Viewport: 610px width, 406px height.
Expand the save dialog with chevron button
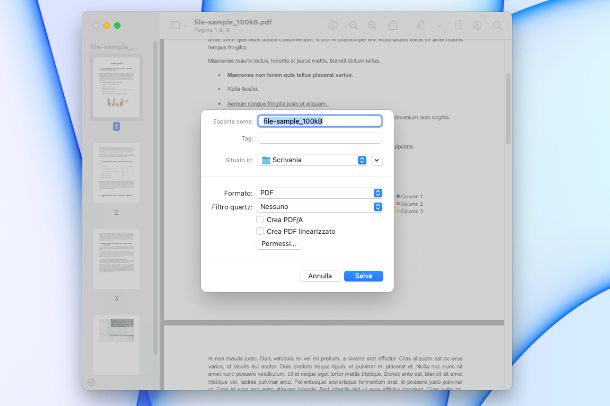click(377, 160)
